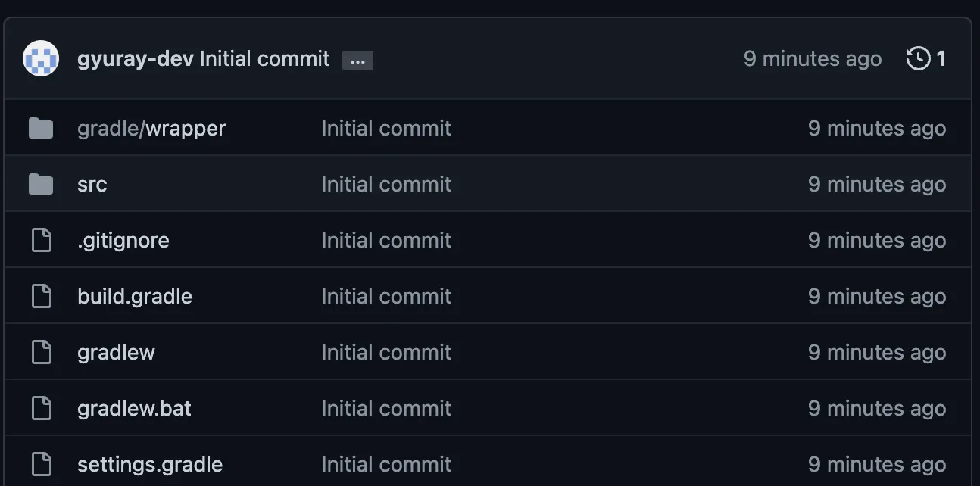Click the gradle/wrapper folder icon
The width and height of the screenshot is (980, 486).
pos(41,129)
